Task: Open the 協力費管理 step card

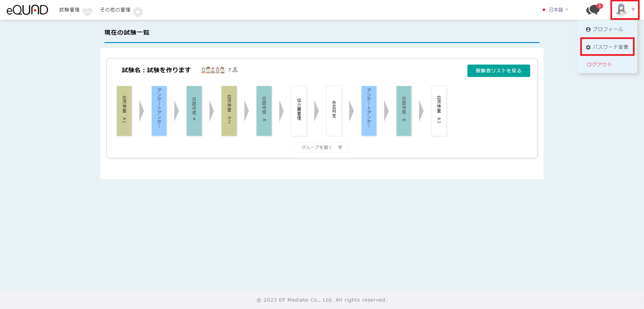Action: point(299,111)
